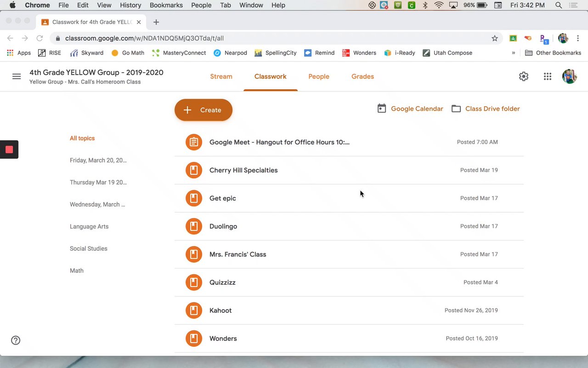Click the Quizzizz material icon
The image size is (588, 368).
click(194, 282)
